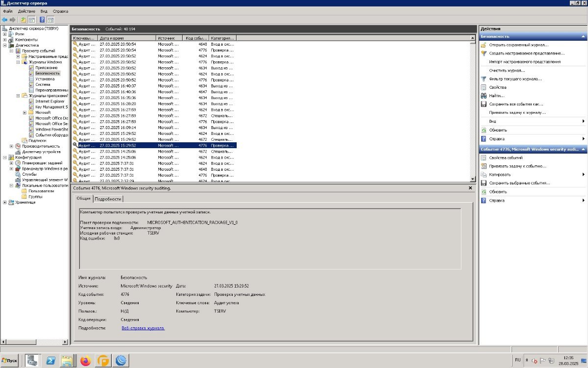Open the Действие menu

click(26, 11)
